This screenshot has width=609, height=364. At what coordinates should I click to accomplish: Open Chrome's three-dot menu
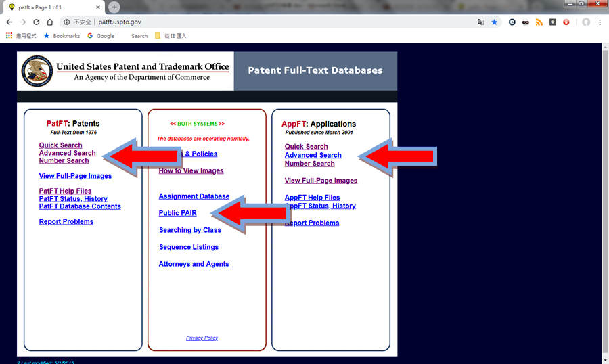point(600,22)
